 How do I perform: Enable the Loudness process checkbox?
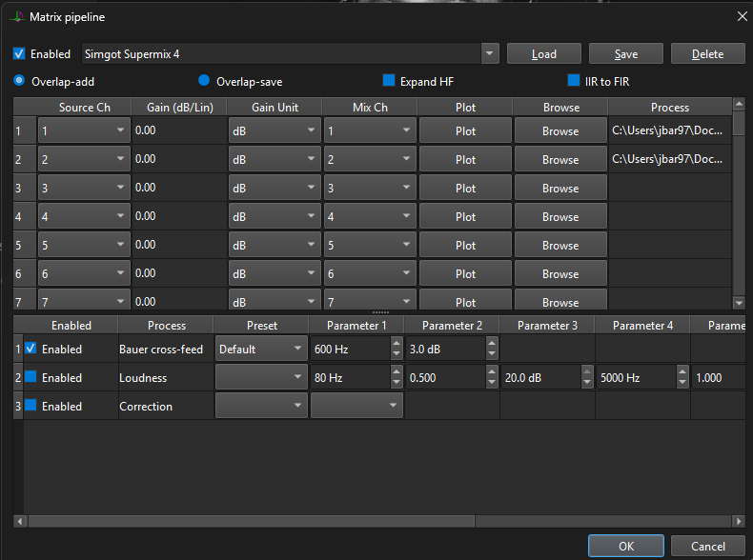31,378
